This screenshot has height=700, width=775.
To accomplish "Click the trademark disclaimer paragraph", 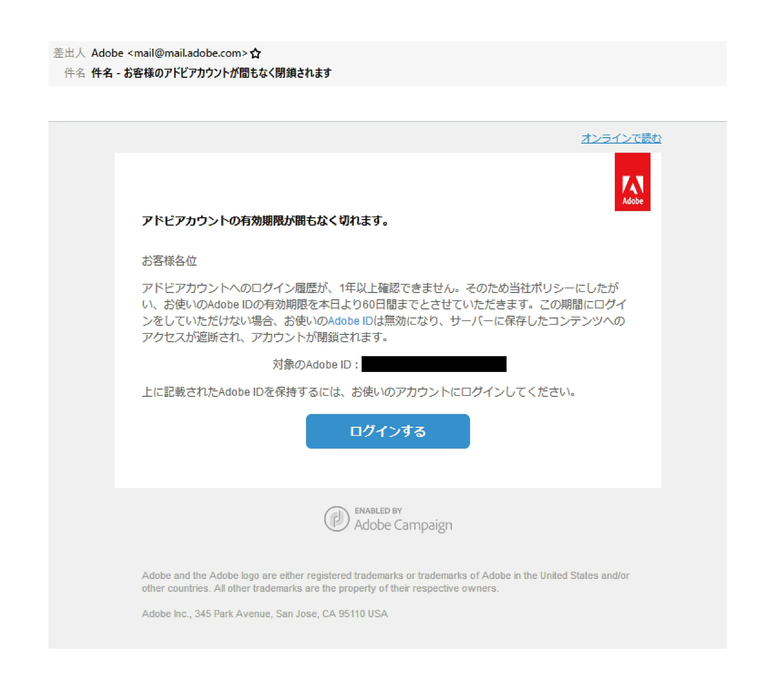I will pos(386,582).
